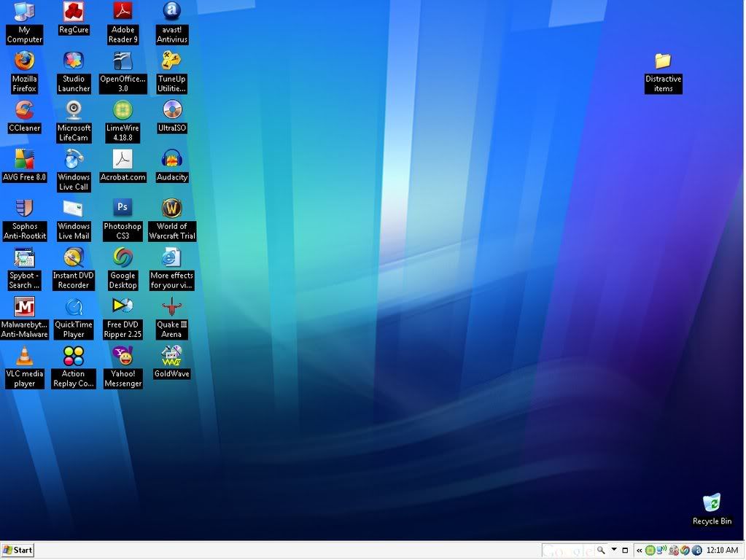
Task: Click the Microsoft LifeCam icon
Action: [x=74, y=121]
